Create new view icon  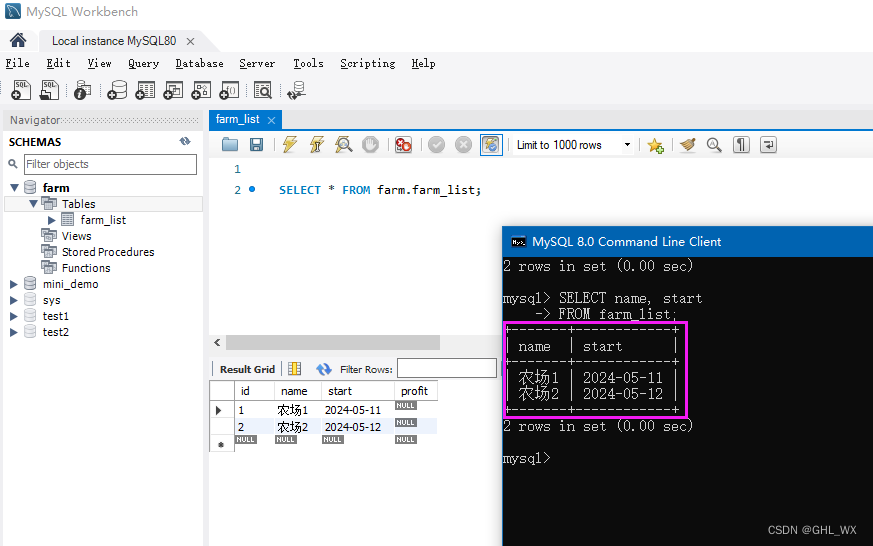[173, 90]
